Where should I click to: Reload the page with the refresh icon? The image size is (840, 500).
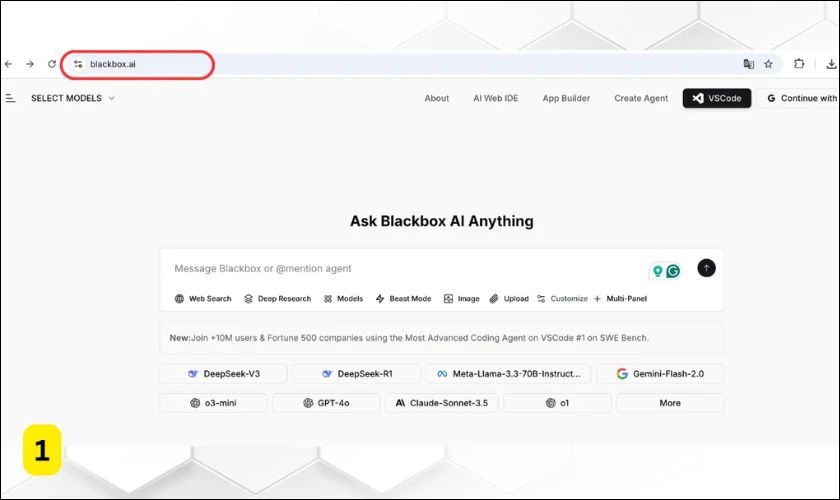click(51, 64)
